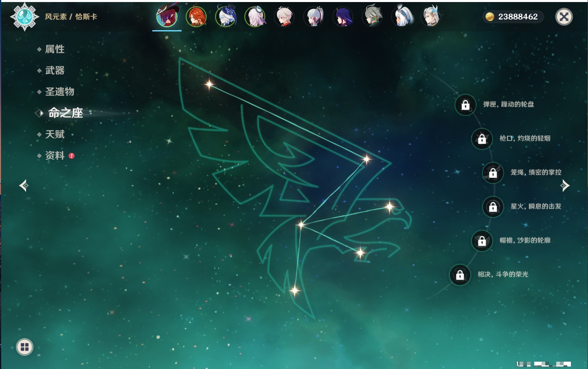Choose the last portrait with teal feather

[431, 17]
